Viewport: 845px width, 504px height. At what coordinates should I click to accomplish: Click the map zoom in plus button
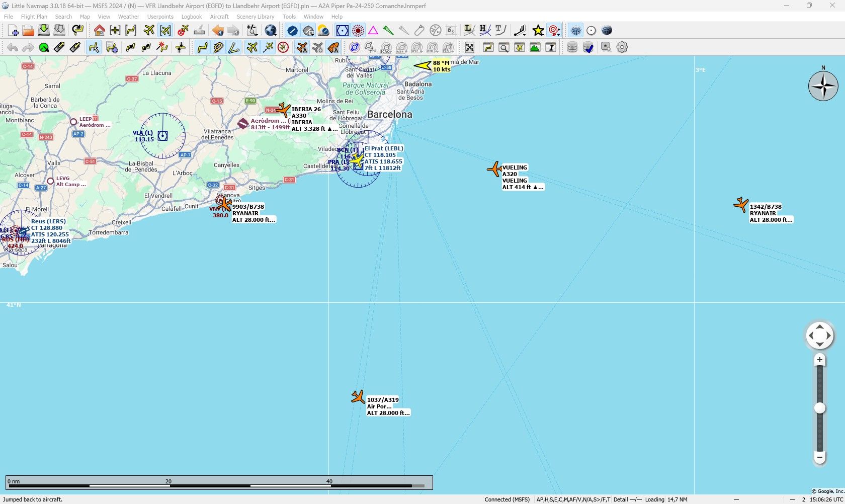pos(820,360)
